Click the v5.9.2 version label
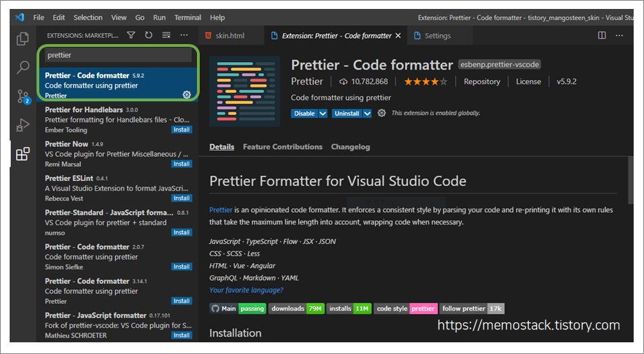Screen dimensions: 644x354 566,82
